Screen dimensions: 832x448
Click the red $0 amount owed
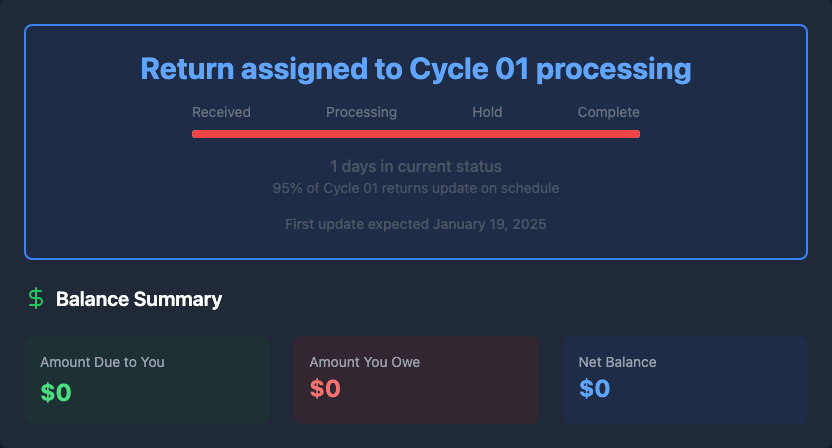325,389
